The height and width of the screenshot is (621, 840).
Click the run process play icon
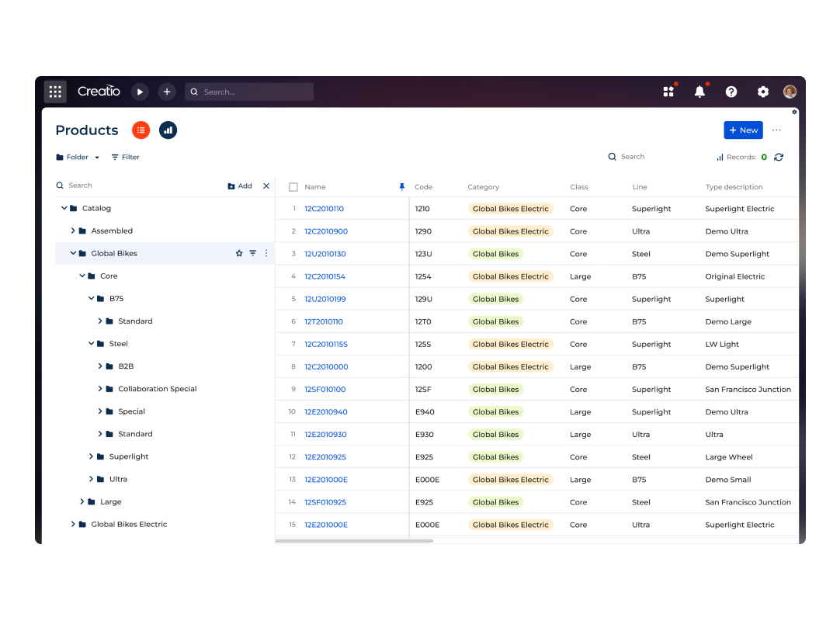[140, 92]
